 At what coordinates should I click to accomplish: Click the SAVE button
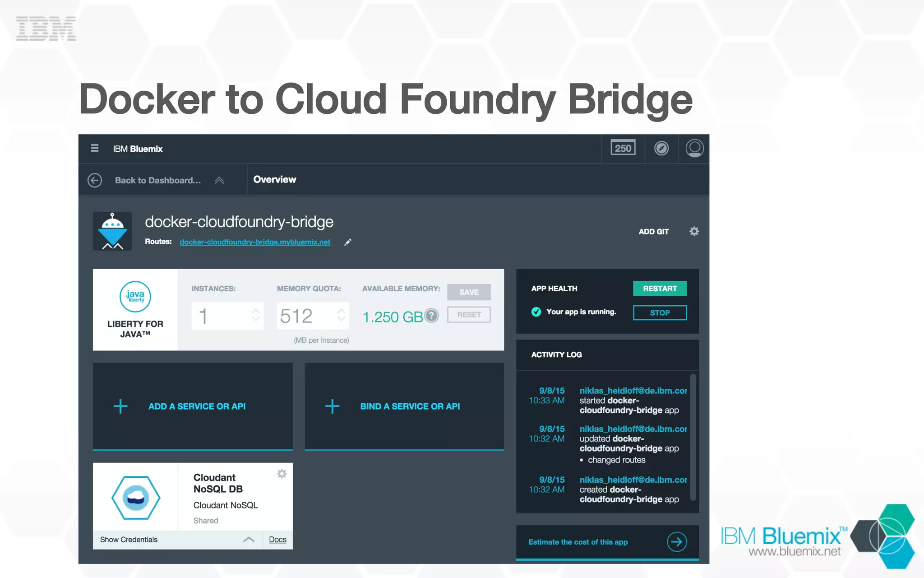pos(469,292)
